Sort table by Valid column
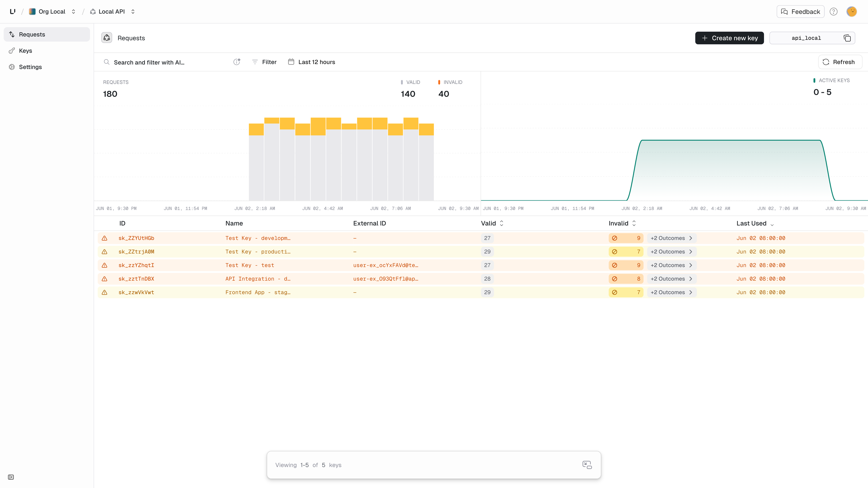 [x=492, y=223]
